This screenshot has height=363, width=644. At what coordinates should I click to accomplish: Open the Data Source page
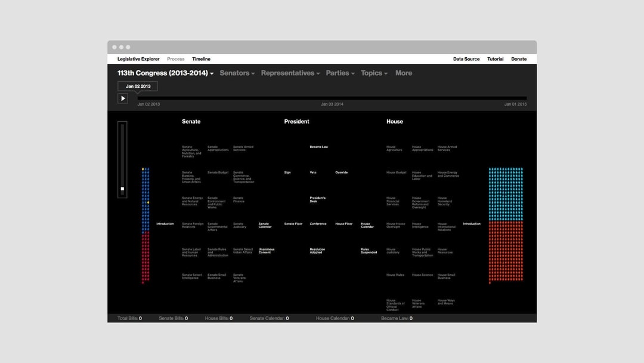click(x=466, y=59)
